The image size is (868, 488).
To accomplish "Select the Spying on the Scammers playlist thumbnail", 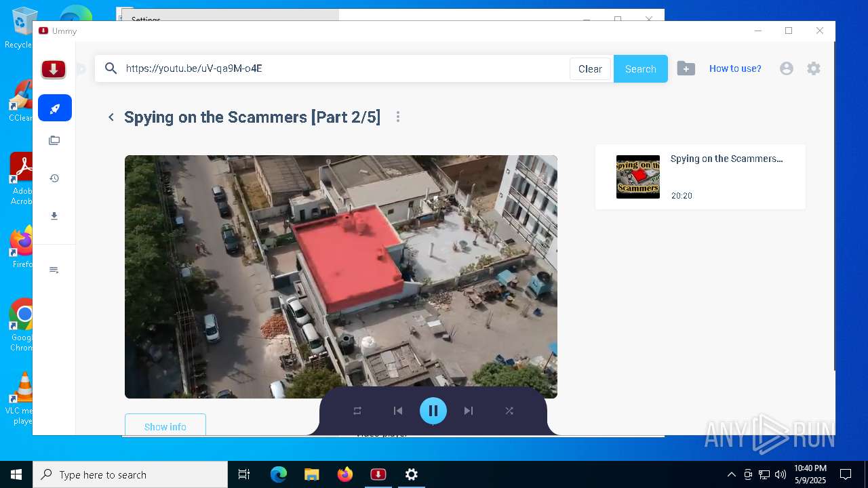I will [x=638, y=177].
